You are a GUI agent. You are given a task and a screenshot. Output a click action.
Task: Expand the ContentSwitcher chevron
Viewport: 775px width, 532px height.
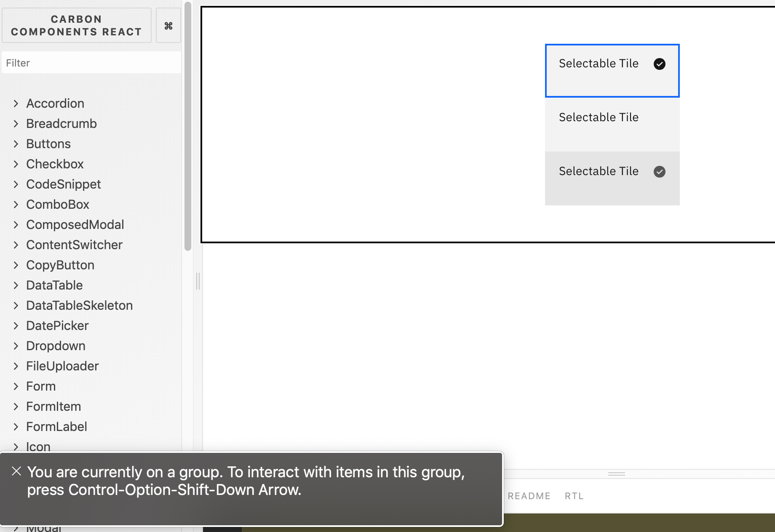coord(16,245)
